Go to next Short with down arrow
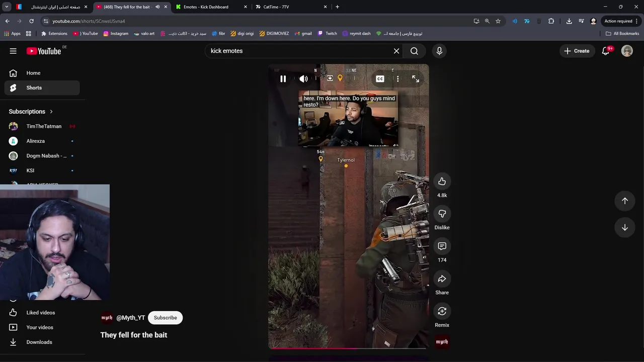 (625, 227)
